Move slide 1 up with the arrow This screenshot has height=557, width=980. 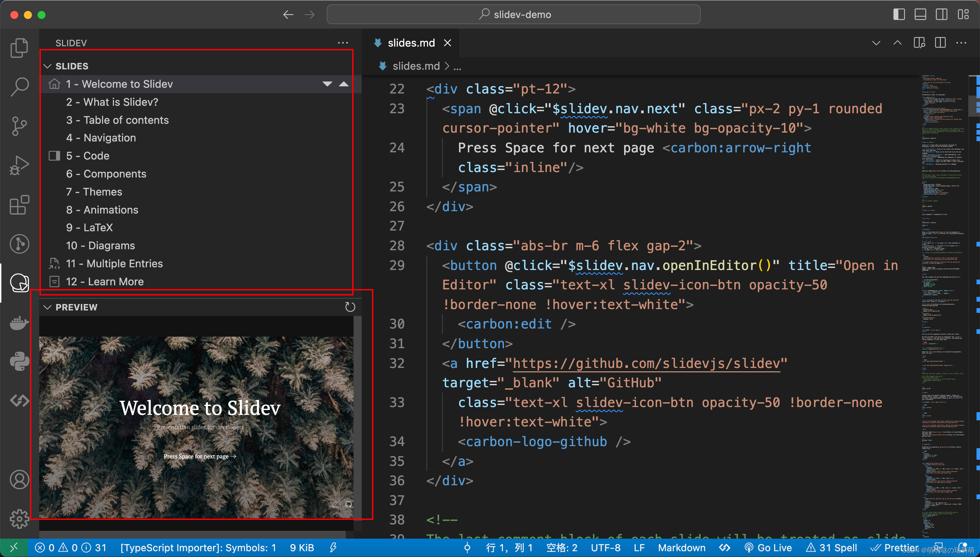click(344, 84)
